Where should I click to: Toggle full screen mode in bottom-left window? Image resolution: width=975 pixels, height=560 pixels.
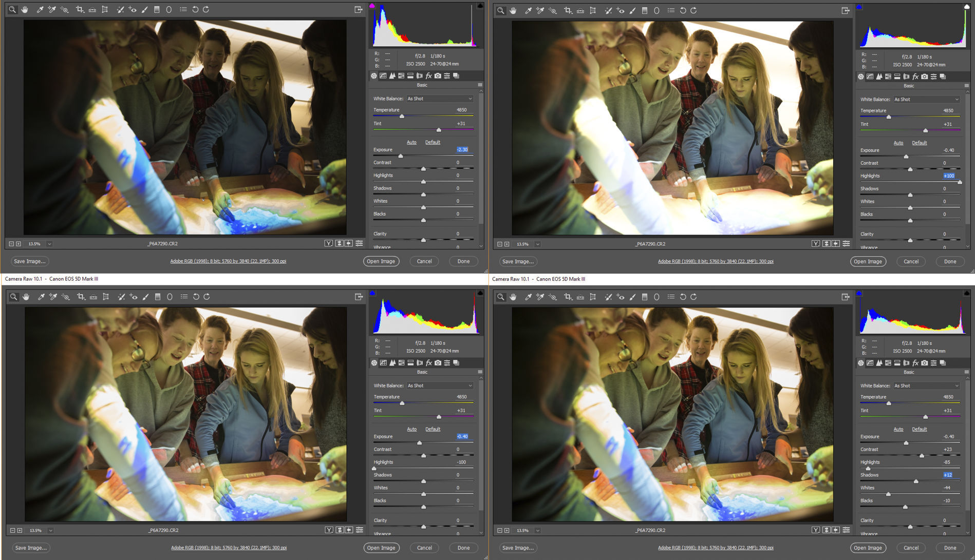[x=359, y=297]
